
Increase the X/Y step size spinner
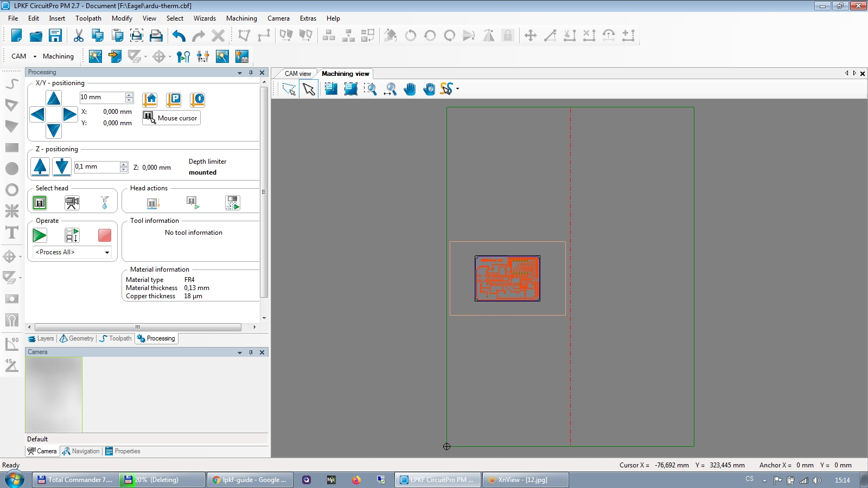pyautogui.click(x=129, y=95)
